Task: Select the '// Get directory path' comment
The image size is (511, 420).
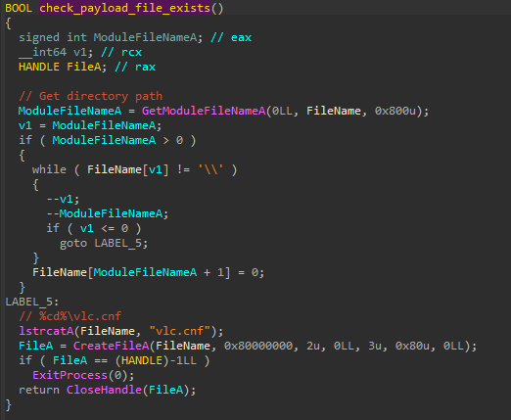Action: click(x=90, y=96)
